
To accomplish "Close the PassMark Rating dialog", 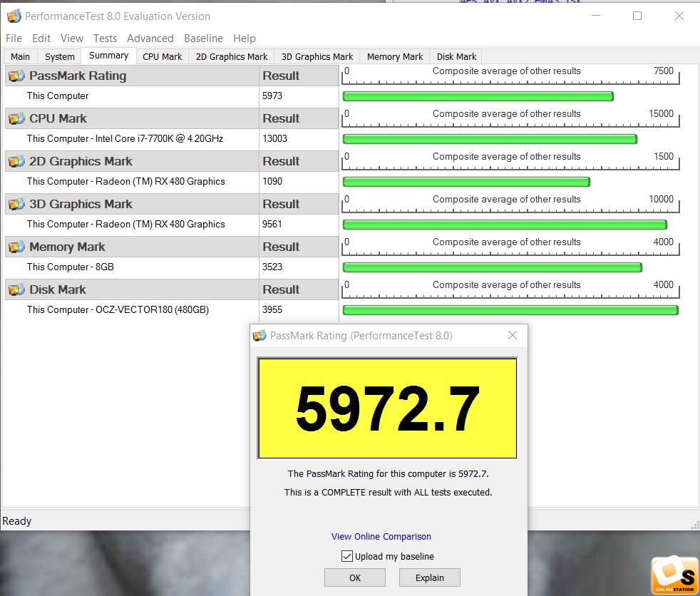I will [513, 335].
